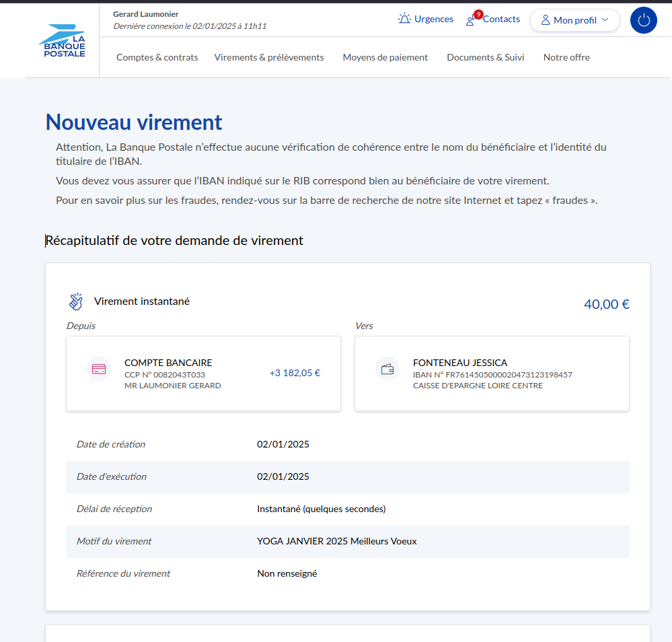Click the instant transfer snapping fingers icon
This screenshot has width=672, height=642.
click(x=76, y=301)
